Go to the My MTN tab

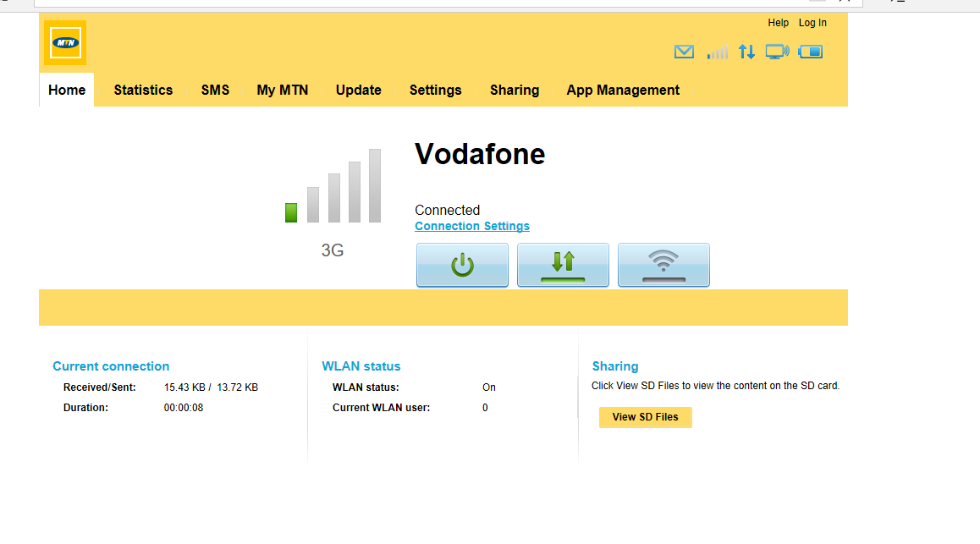pos(283,90)
